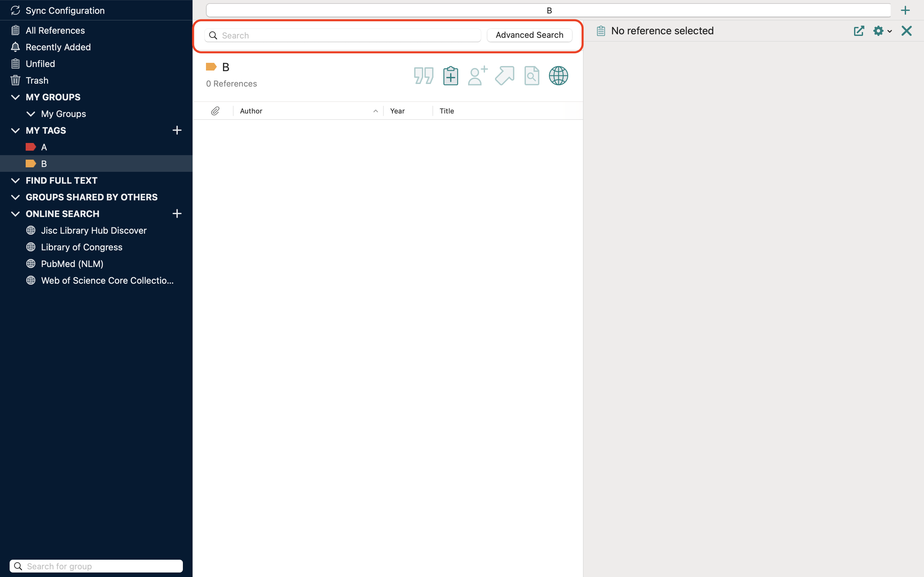
Task: Collapse the My Groups subgroup
Action: click(31, 114)
